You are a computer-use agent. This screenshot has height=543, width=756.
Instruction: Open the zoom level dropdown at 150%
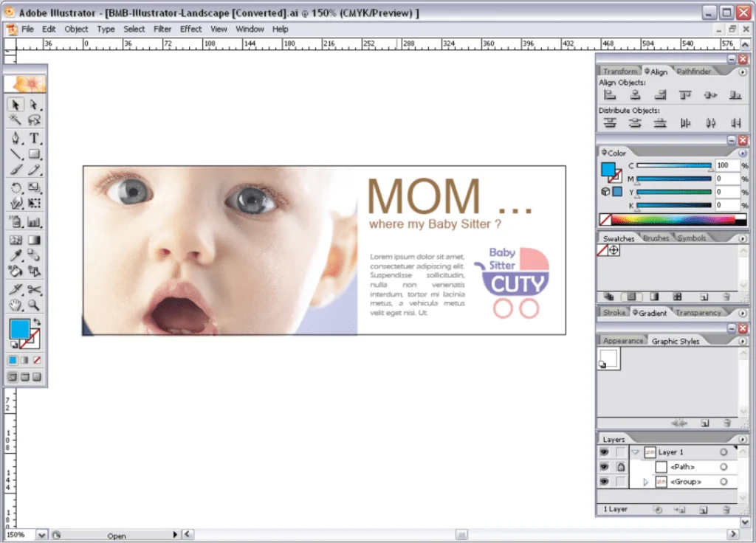(41, 534)
